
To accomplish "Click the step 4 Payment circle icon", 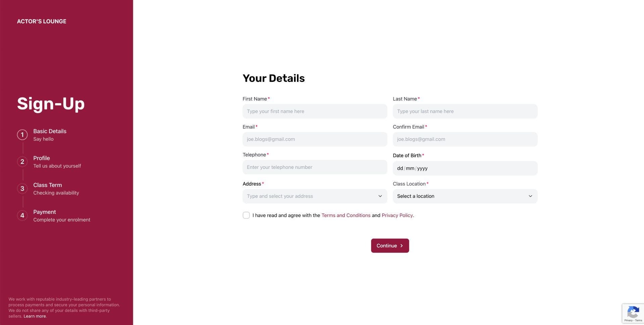I will (22, 215).
